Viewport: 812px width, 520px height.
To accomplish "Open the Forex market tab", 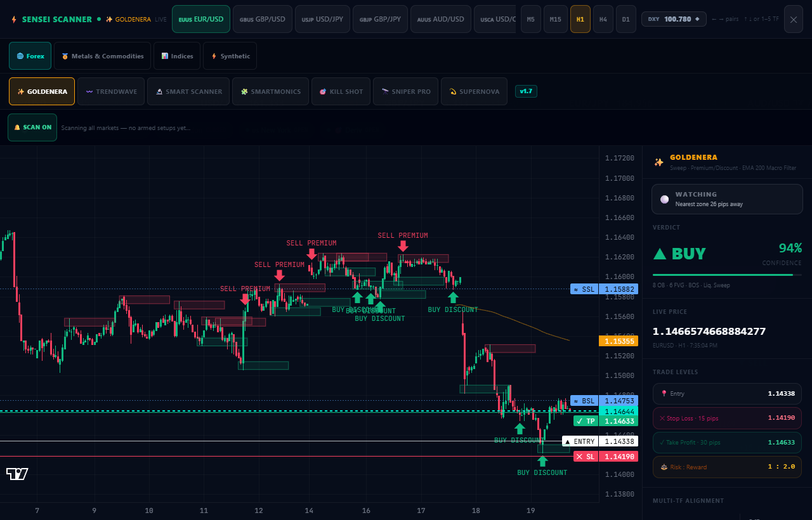I will 30,56.
